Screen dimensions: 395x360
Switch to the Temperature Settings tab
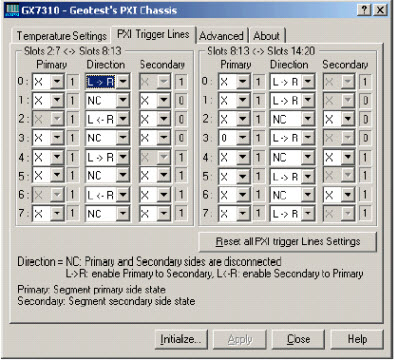coord(62,36)
